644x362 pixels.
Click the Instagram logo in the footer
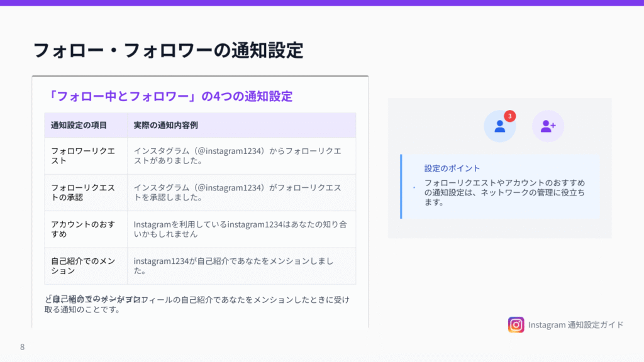coord(516,324)
